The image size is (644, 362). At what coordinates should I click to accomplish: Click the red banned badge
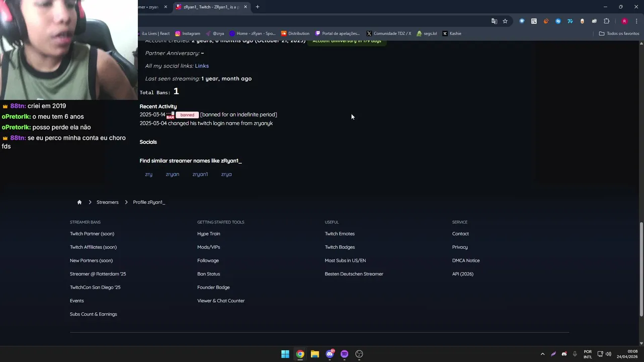click(187, 115)
